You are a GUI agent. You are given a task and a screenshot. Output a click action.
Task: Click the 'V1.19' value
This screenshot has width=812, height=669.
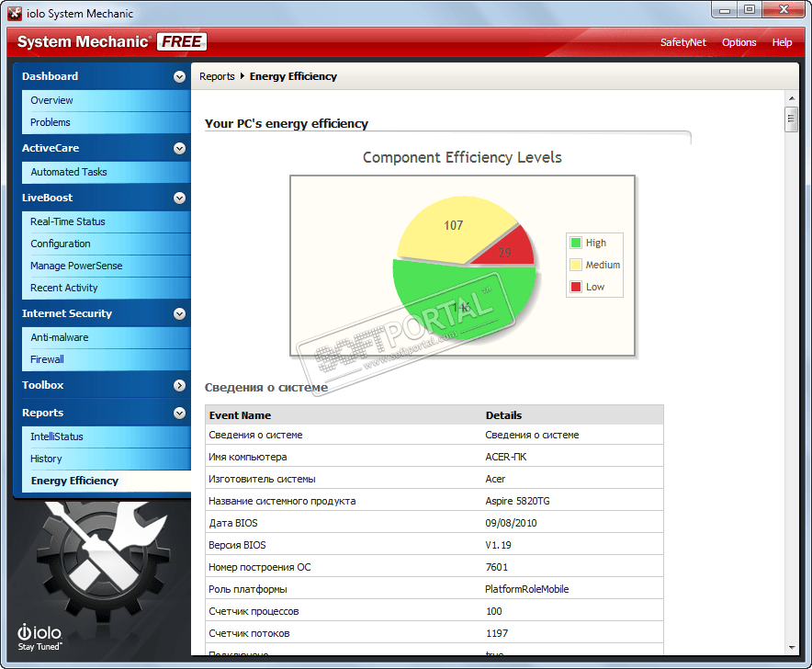click(498, 545)
